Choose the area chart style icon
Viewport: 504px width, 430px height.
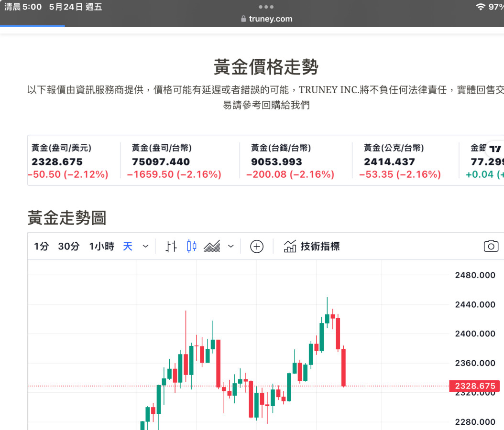(212, 247)
